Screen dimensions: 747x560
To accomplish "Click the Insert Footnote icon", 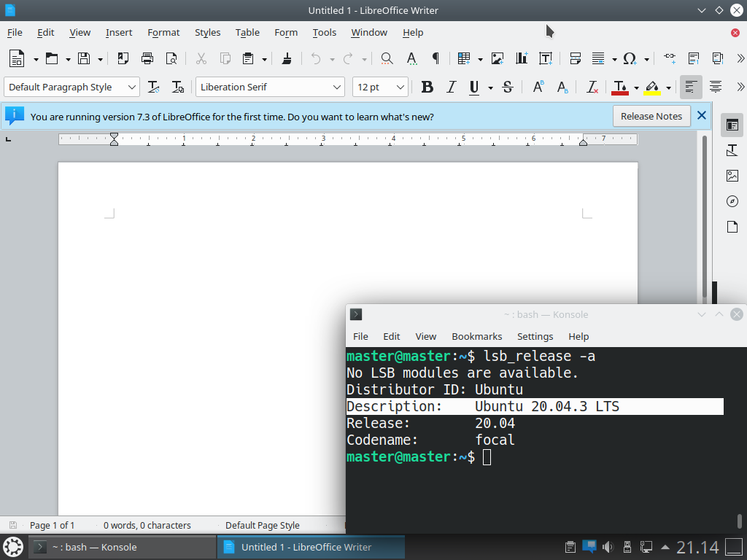I will click(694, 58).
